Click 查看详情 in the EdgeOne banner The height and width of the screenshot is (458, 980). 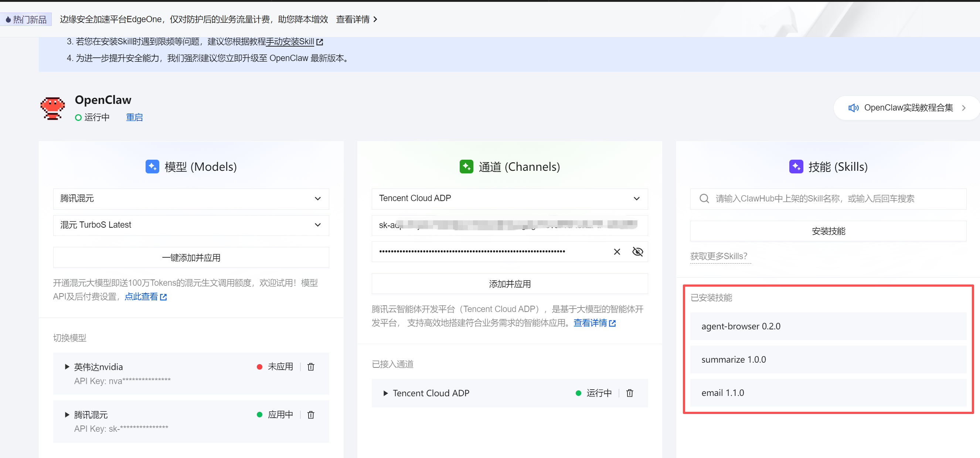(x=353, y=20)
